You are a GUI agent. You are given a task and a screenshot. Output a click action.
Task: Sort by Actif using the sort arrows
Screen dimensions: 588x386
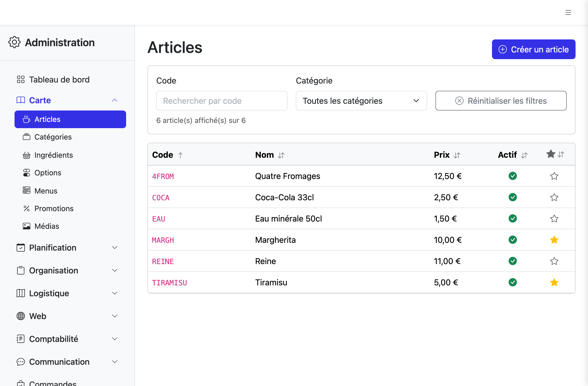click(524, 155)
